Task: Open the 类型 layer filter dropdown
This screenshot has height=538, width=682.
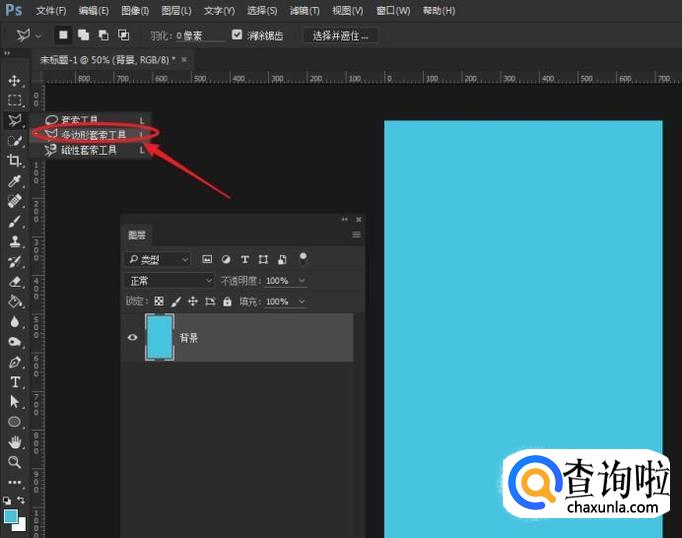Action: (x=158, y=259)
